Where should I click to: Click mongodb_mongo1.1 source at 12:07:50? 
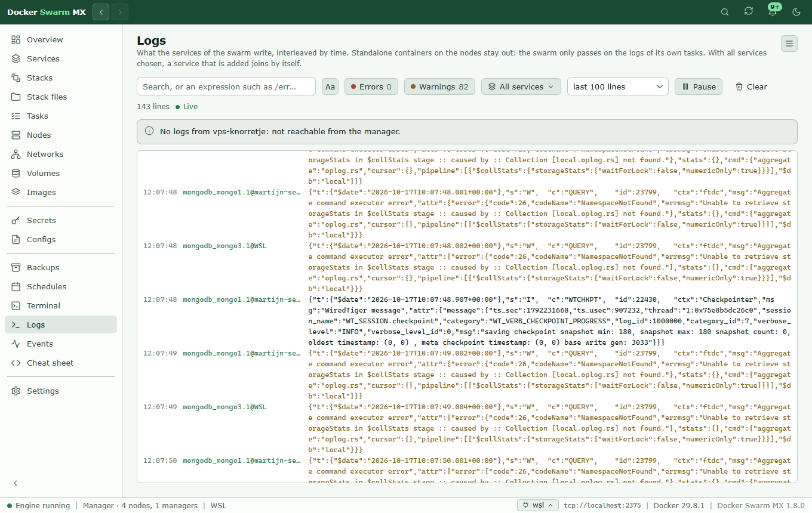242,461
